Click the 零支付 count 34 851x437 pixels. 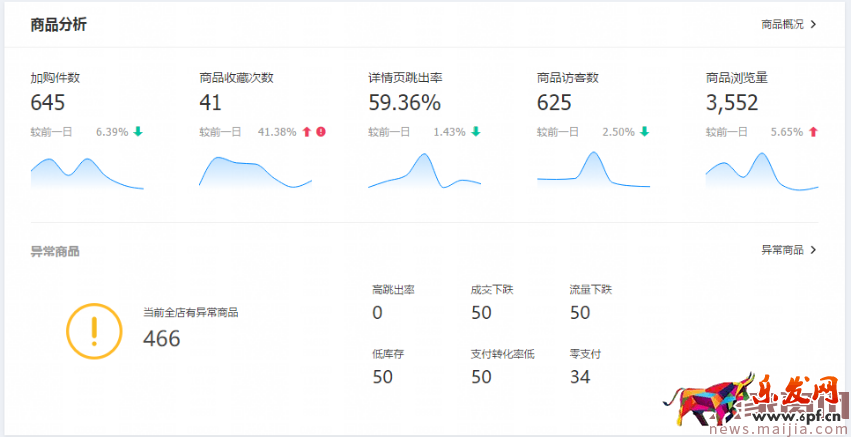coord(580,377)
